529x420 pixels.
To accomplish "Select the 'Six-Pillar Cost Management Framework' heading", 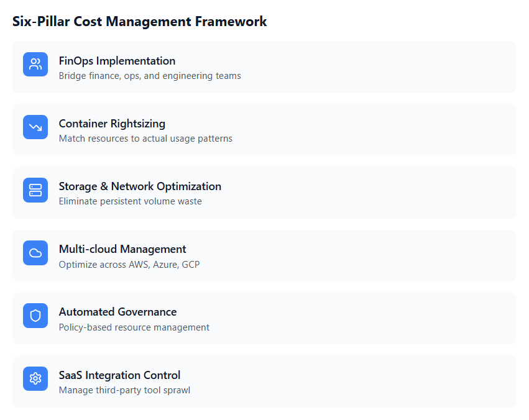I will point(140,22).
